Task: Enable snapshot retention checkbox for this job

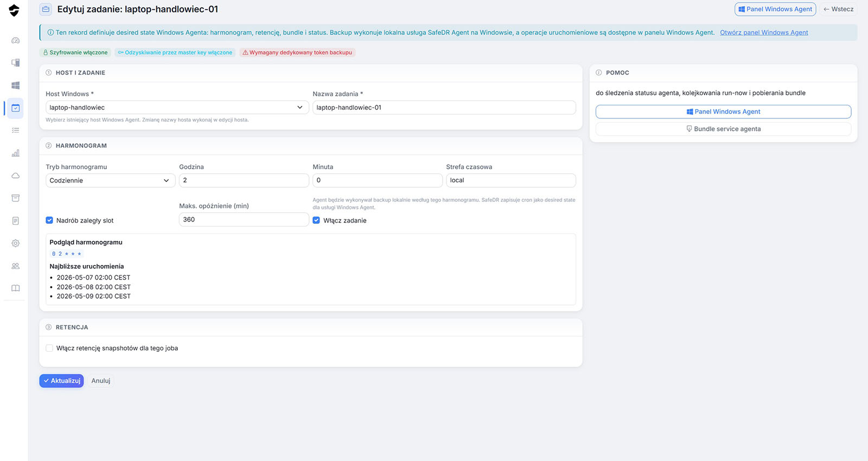Action: 49,348
